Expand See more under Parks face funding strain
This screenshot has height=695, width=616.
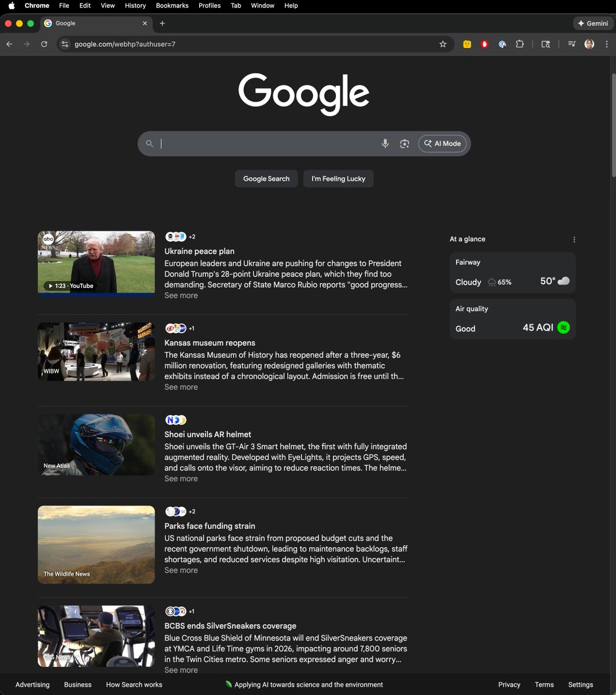tap(181, 570)
